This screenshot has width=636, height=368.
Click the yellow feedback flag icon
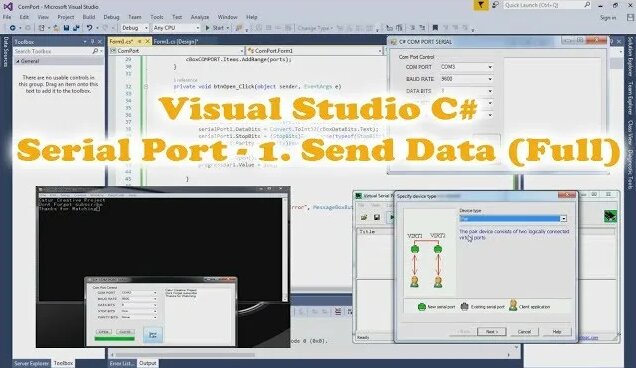481,5
